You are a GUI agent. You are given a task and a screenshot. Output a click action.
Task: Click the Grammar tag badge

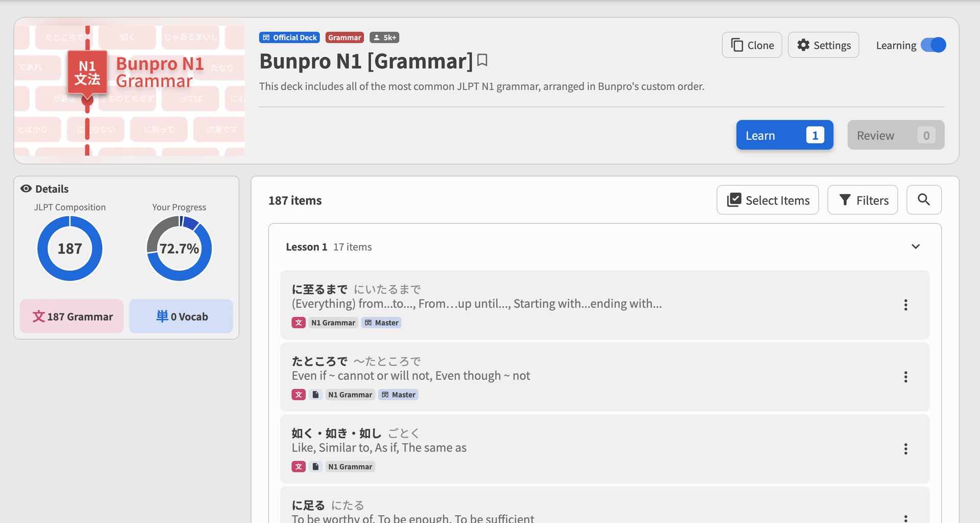coord(345,37)
